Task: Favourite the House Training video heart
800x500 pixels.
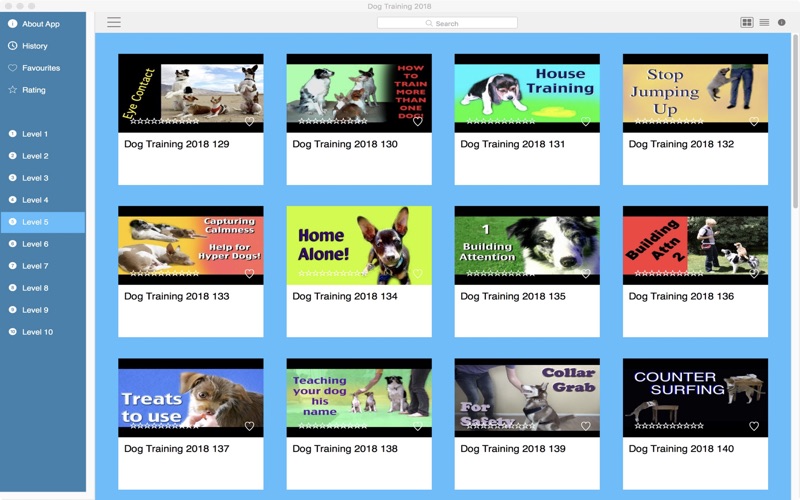Action: point(586,121)
